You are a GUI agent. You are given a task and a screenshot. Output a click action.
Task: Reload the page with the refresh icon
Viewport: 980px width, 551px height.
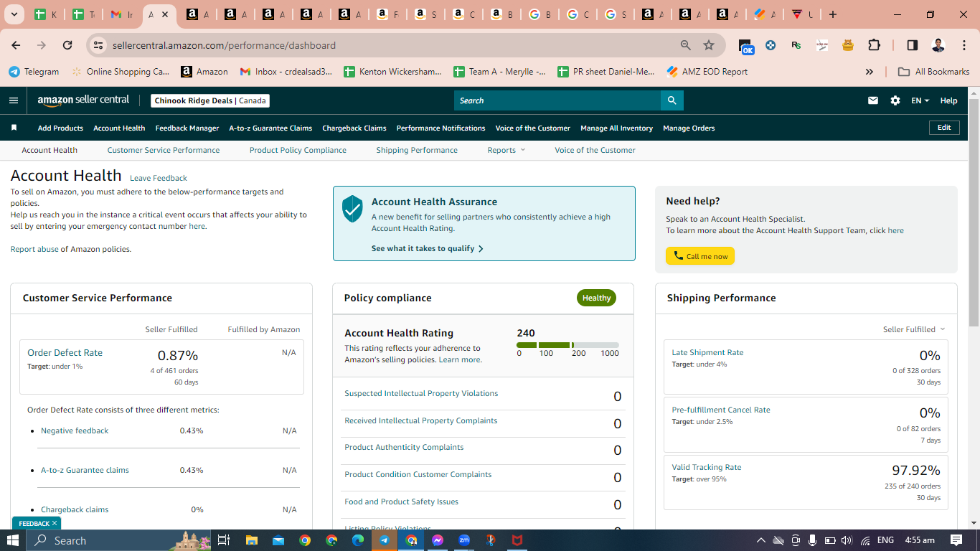[67, 45]
